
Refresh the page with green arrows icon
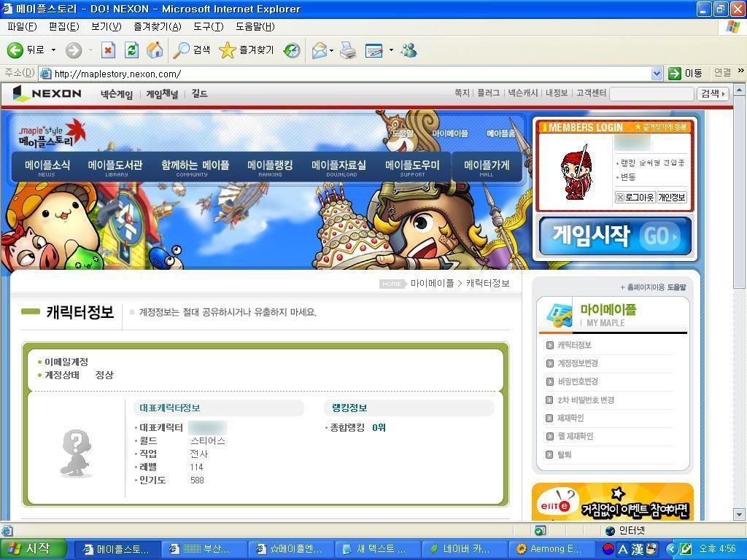131,50
